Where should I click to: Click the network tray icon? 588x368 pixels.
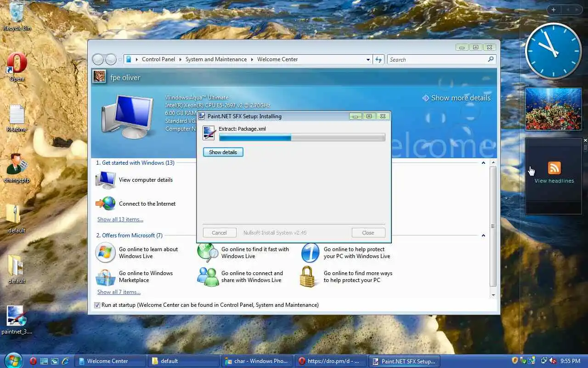pyautogui.click(x=544, y=361)
